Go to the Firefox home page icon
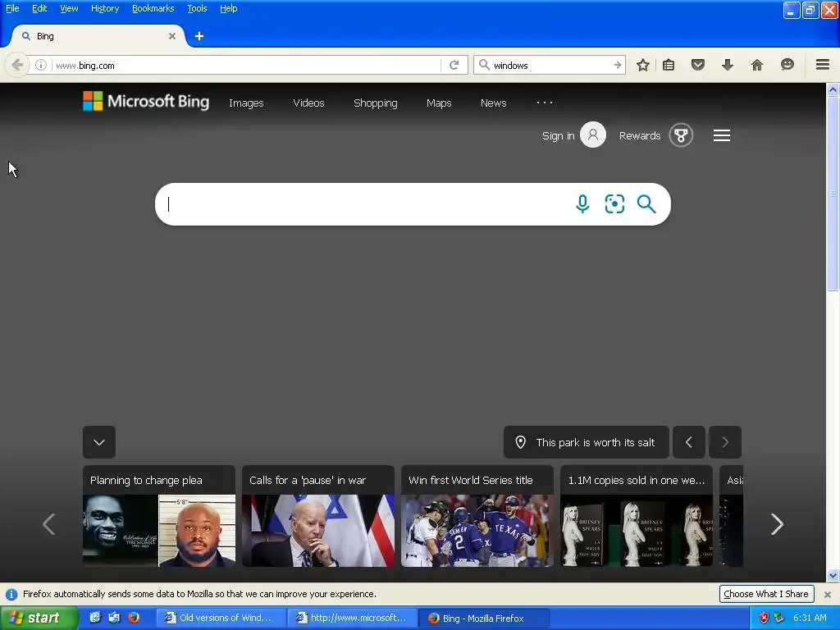The width and height of the screenshot is (840, 630). 757,66
